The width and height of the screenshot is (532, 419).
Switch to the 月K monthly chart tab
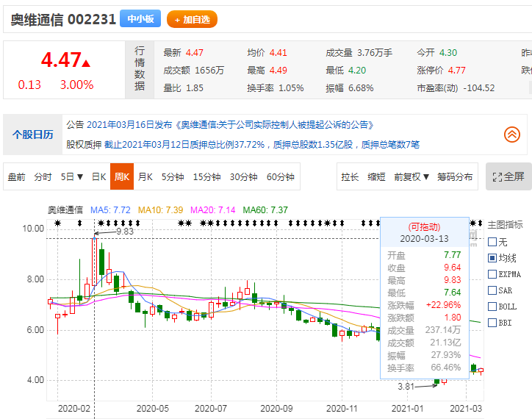pyautogui.click(x=145, y=176)
